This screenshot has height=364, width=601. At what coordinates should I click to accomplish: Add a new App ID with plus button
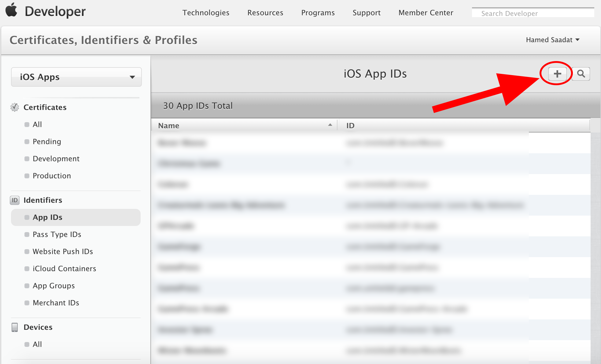tap(557, 74)
